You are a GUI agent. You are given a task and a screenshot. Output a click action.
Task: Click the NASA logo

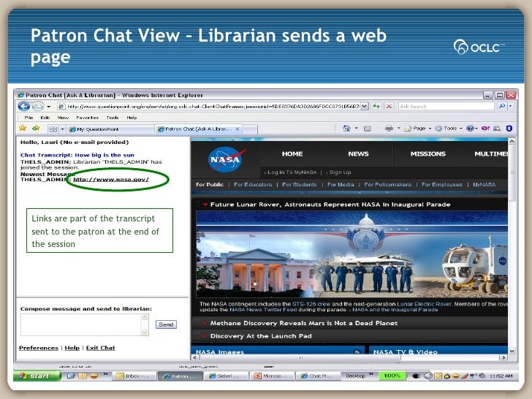(x=226, y=159)
